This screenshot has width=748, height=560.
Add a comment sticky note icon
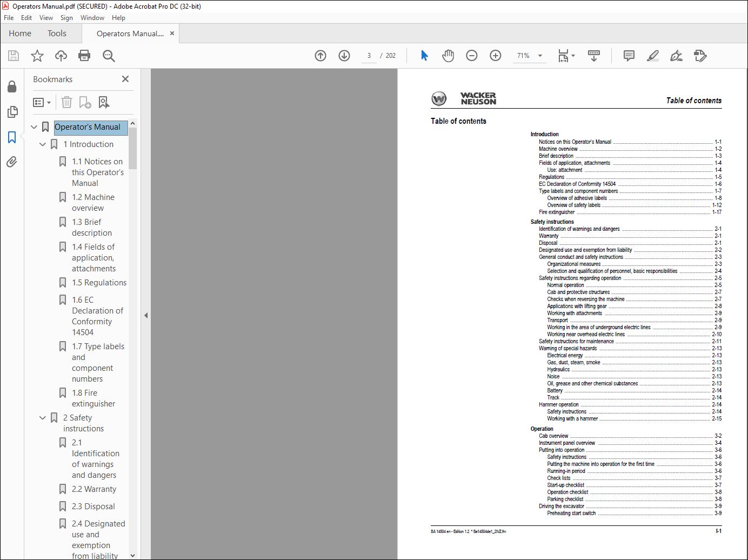(x=629, y=56)
